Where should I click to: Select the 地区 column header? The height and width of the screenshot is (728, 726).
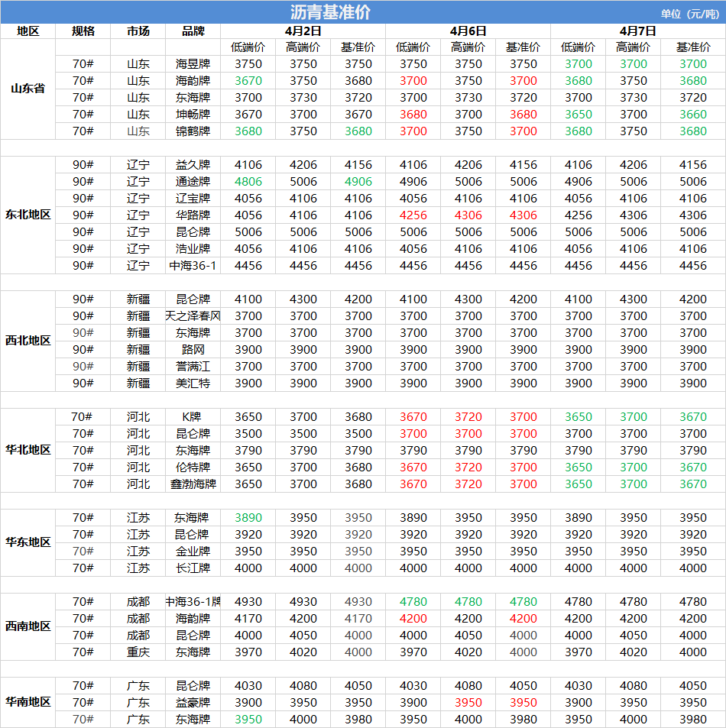point(28,31)
